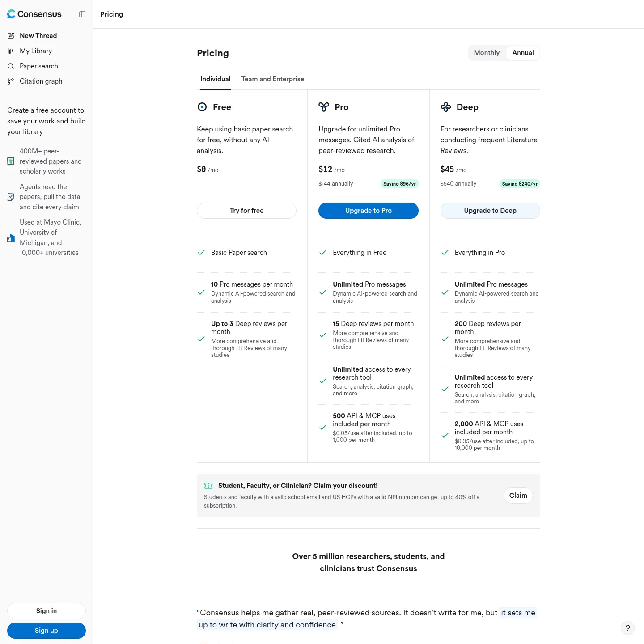644x644 pixels.
Task: Open Citation graph
Action: point(41,81)
